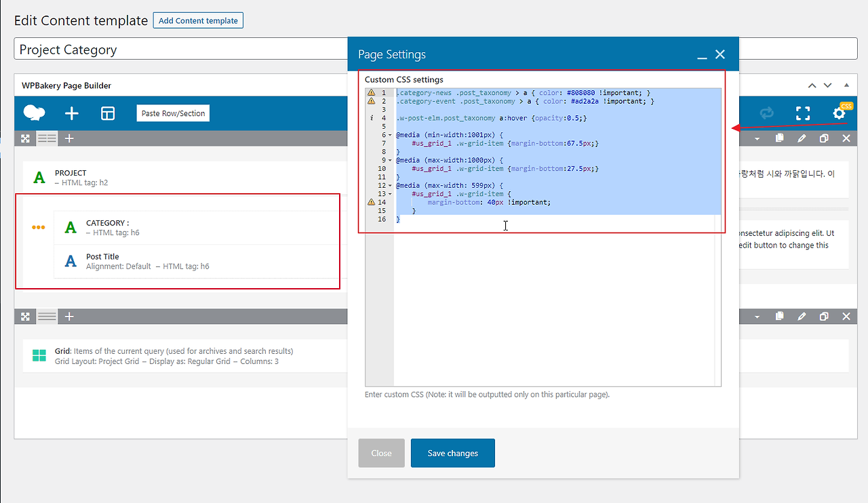Click the a:hover opacity rule on line 4

tap(492, 118)
